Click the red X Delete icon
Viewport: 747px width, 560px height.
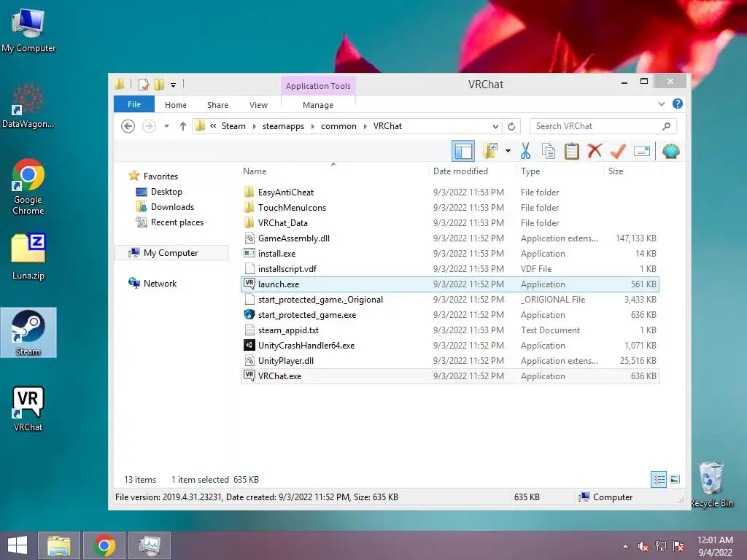pyautogui.click(x=595, y=151)
